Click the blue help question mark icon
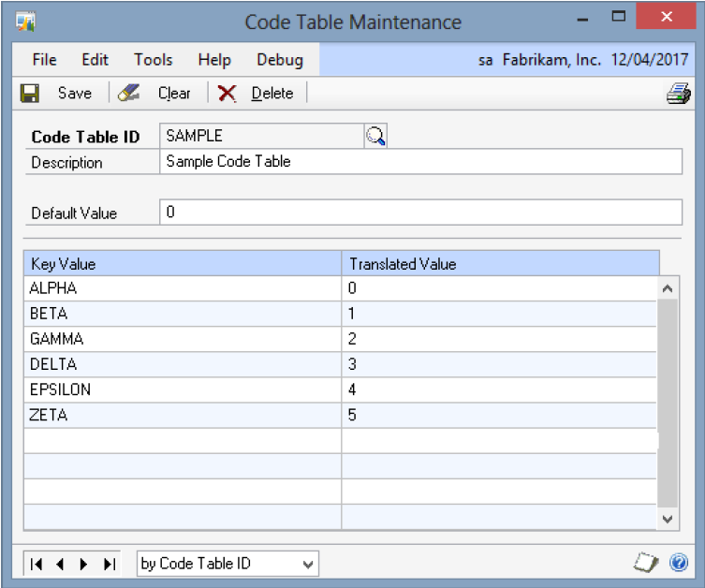The width and height of the screenshot is (705, 588). (x=679, y=564)
